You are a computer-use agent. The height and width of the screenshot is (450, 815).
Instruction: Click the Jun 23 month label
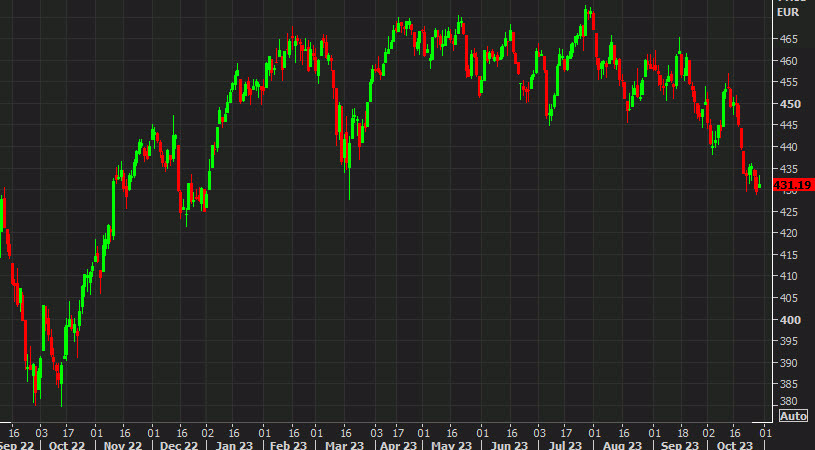point(509,445)
